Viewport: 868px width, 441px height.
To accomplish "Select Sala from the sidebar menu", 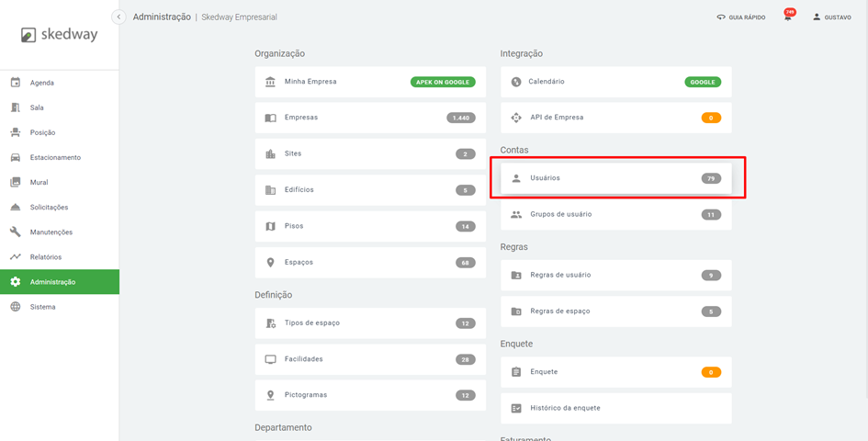I will coord(37,107).
